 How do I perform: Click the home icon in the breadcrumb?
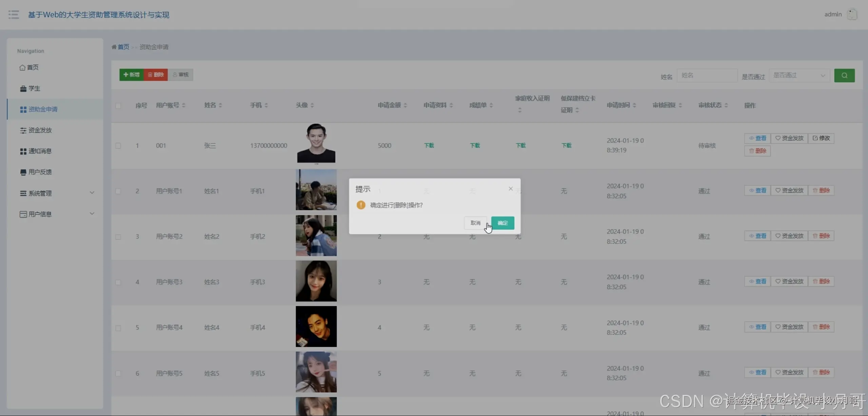(114, 47)
